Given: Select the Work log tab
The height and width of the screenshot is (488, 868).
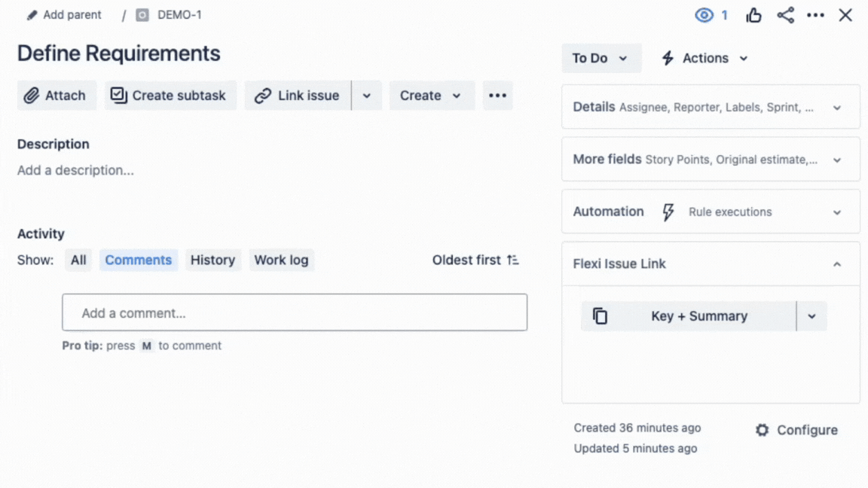Looking at the screenshot, I should 281,260.
